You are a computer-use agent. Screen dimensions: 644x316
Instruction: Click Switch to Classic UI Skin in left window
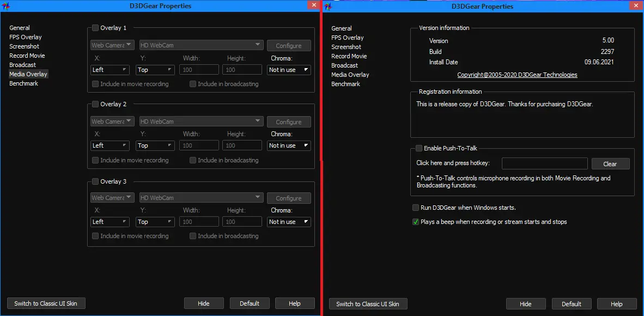pos(46,303)
